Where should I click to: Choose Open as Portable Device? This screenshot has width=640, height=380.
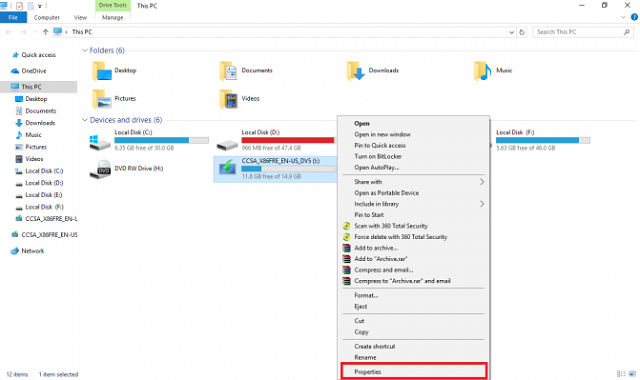coord(413,193)
